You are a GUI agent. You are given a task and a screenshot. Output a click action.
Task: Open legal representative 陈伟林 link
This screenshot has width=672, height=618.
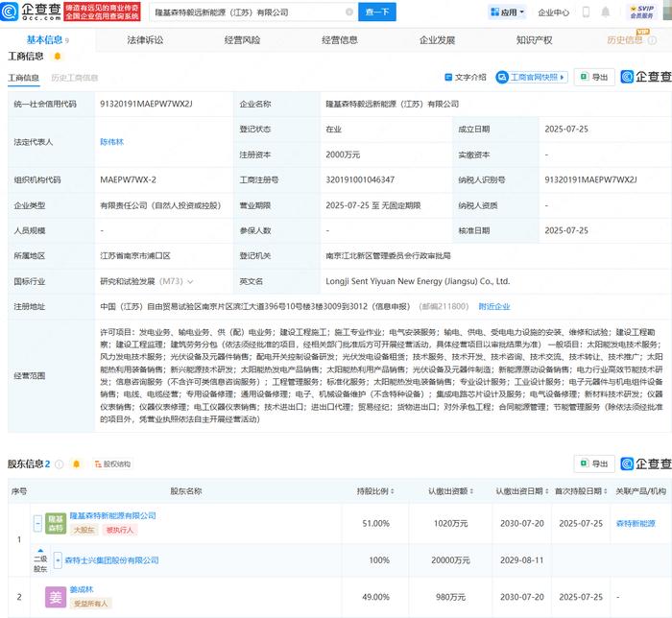(112, 142)
